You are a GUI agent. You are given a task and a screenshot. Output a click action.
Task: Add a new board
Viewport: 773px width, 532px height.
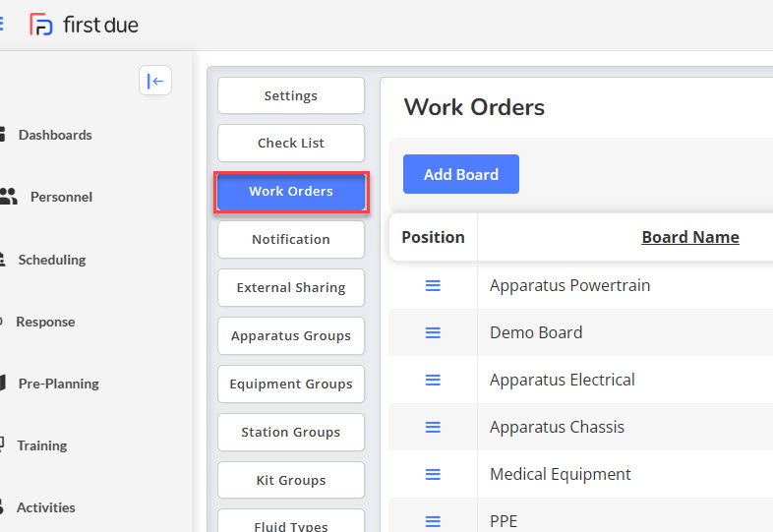tap(461, 174)
